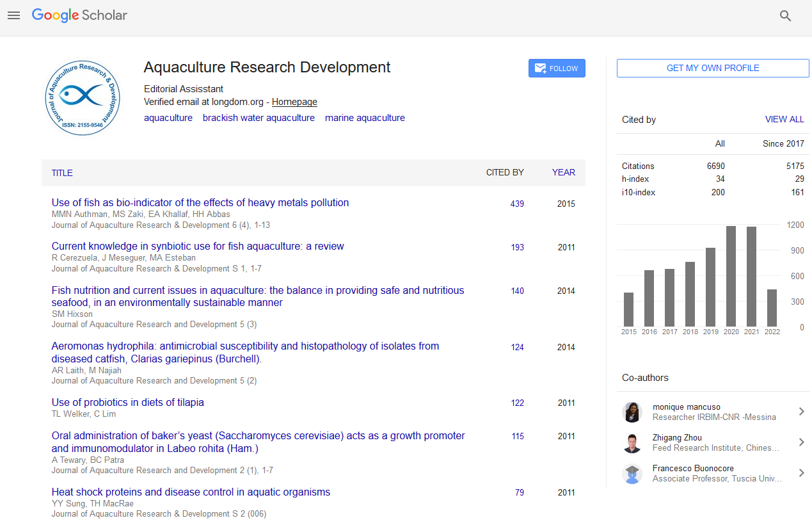Click total citations value 6690
The height and width of the screenshot is (525, 812).
(x=716, y=166)
